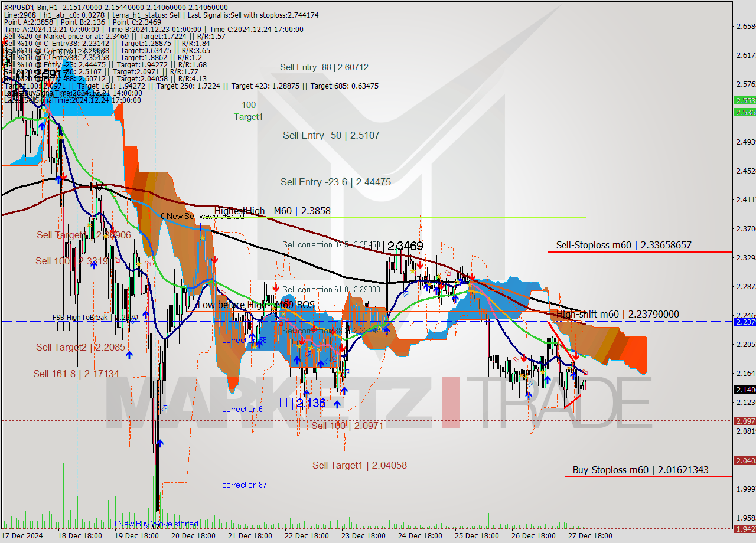This screenshot has height=543, width=756.
Task: Click the green Target1 label
Action: click(249, 117)
